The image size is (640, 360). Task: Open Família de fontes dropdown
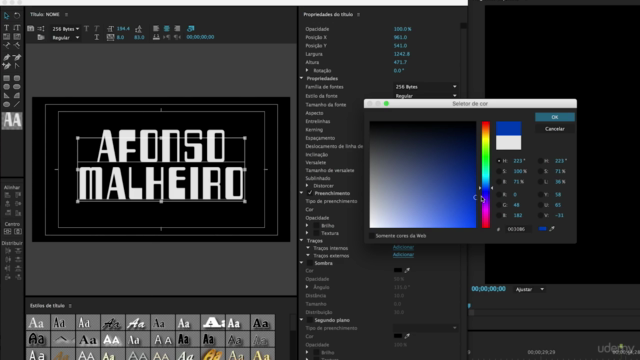pyautogui.click(x=425, y=87)
